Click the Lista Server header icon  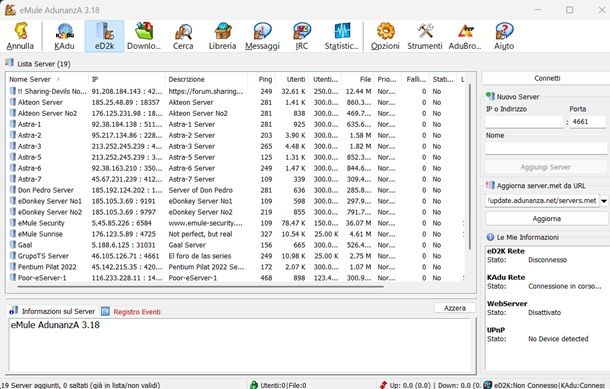tap(9, 63)
